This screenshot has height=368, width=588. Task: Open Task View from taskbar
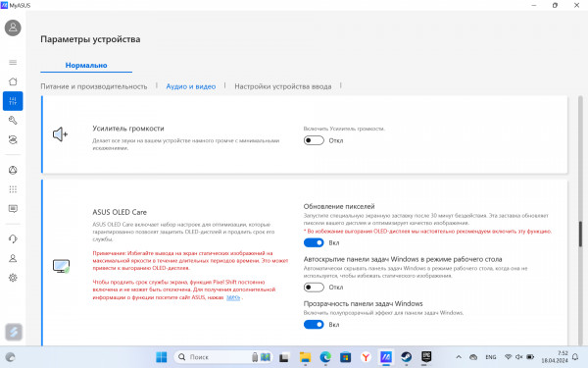(284, 357)
